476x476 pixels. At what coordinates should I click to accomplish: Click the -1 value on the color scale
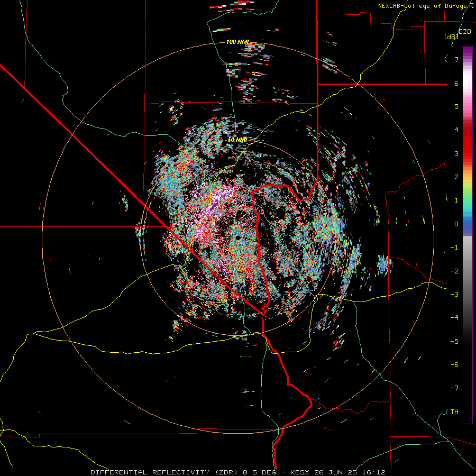(x=454, y=248)
